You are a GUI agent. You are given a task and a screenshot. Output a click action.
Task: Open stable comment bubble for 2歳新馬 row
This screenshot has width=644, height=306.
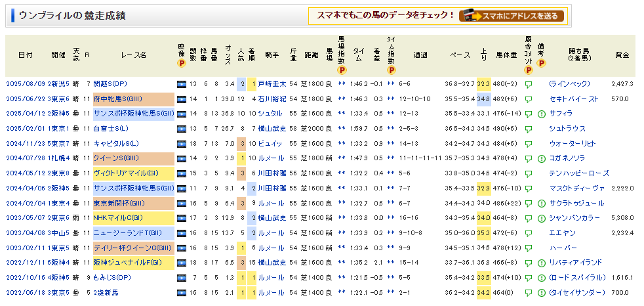(x=529, y=292)
